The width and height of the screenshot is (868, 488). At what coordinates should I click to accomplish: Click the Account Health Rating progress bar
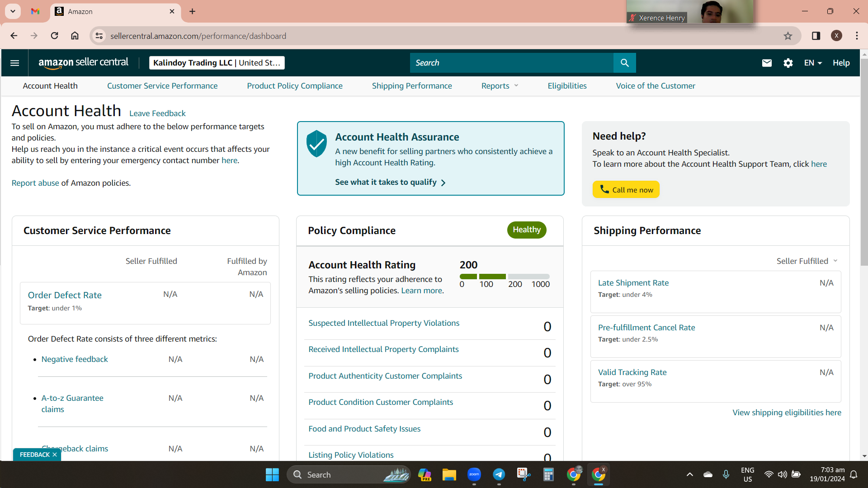(x=505, y=277)
